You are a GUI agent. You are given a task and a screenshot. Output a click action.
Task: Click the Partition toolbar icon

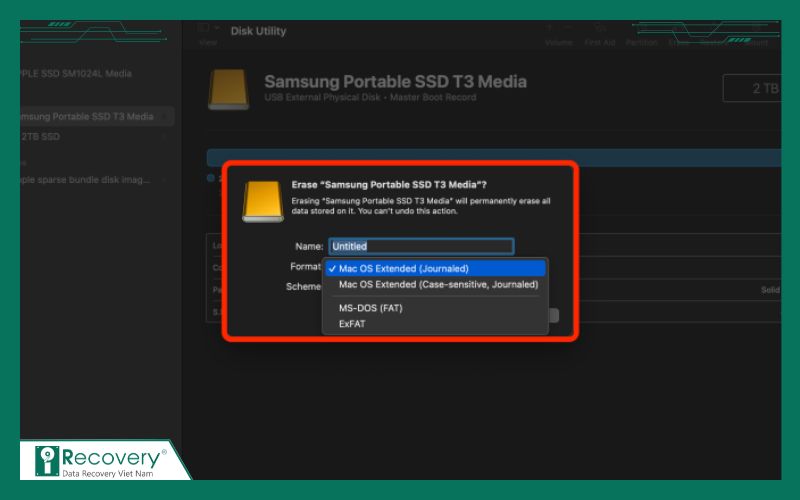(x=641, y=36)
